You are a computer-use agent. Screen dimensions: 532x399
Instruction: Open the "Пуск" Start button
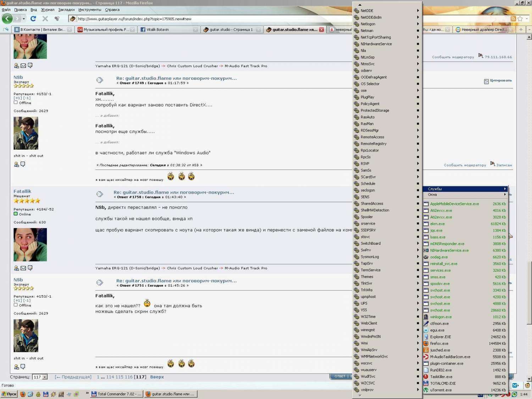tap(9, 394)
